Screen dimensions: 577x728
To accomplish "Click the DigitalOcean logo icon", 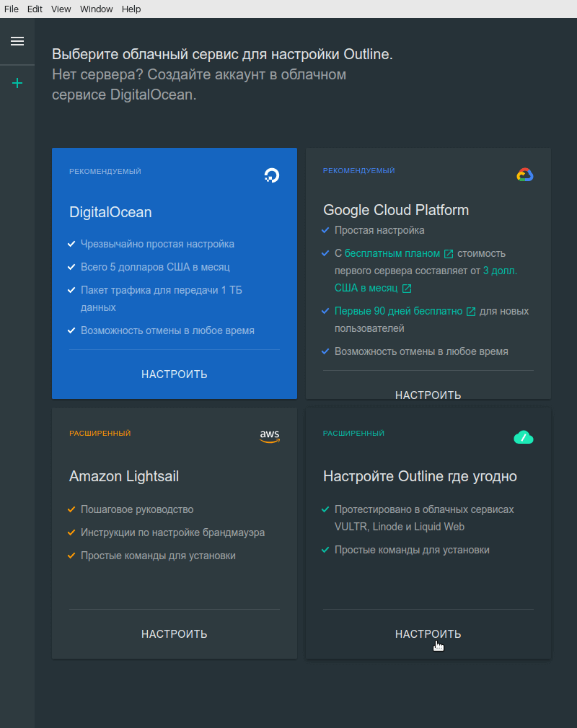I will 272,175.
